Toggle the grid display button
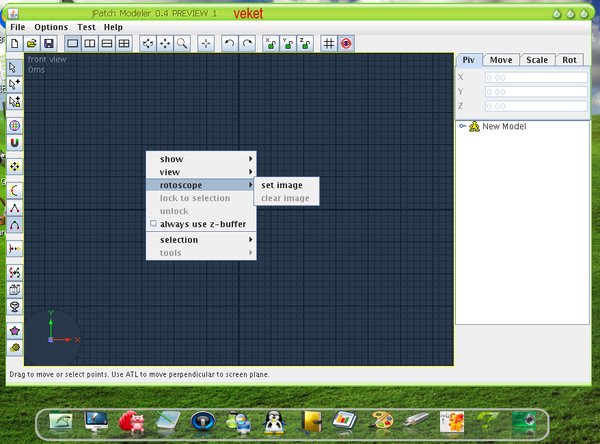600x444 pixels. coord(328,44)
